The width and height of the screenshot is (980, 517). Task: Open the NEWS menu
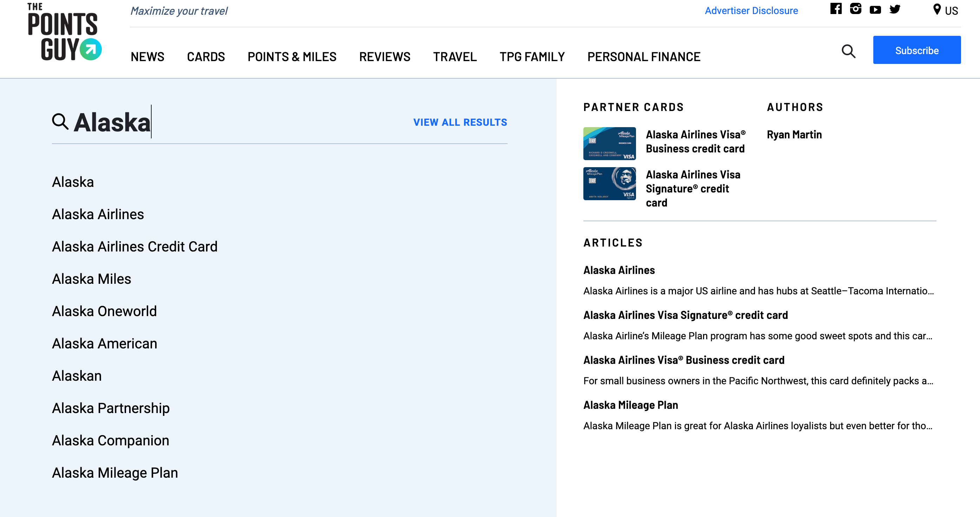[148, 57]
